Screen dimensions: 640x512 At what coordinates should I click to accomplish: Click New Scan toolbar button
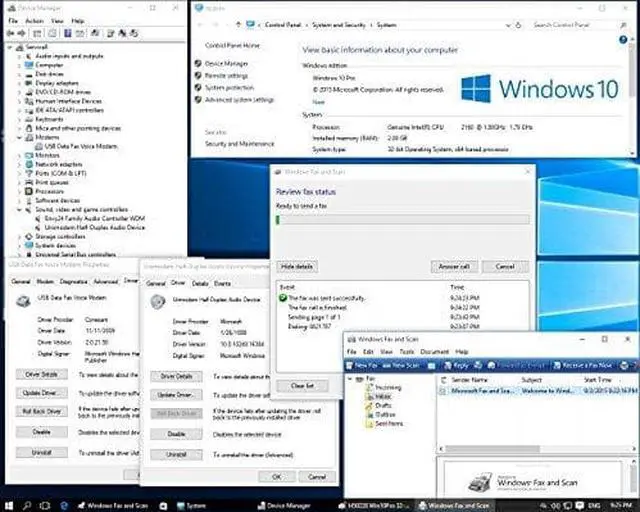[x=401, y=365]
